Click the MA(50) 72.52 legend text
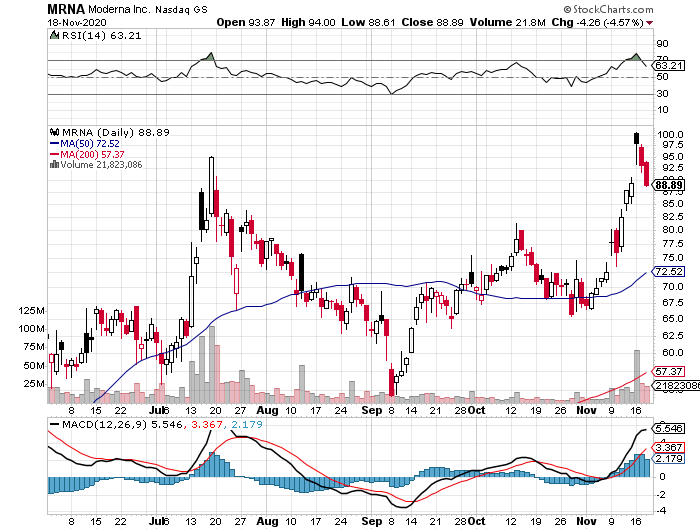 tap(90, 144)
